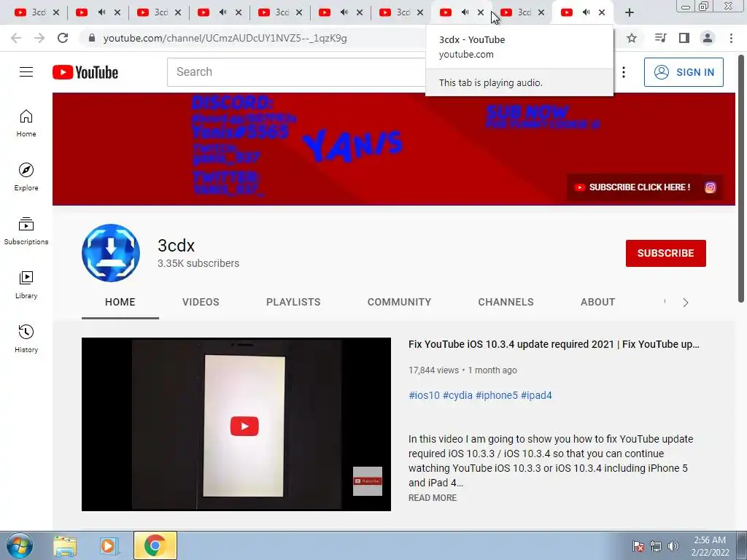Click the page vertical scrollbar
Image resolution: width=747 pixels, height=560 pixels.
(741, 178)
